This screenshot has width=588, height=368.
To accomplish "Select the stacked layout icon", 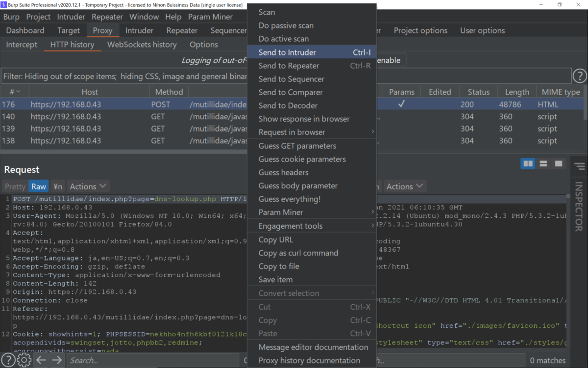I will (x=543, y=164).
